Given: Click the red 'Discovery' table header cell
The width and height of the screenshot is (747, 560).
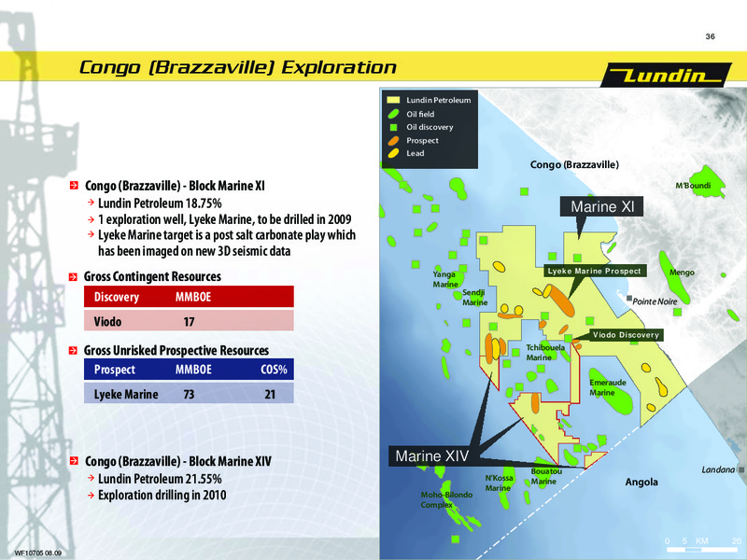Looking at the screenshot, I should (116, 297).
